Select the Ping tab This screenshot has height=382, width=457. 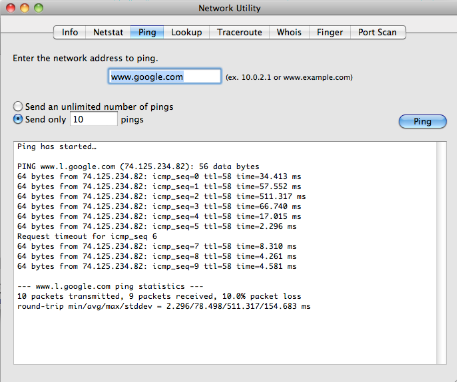point(147,32)
